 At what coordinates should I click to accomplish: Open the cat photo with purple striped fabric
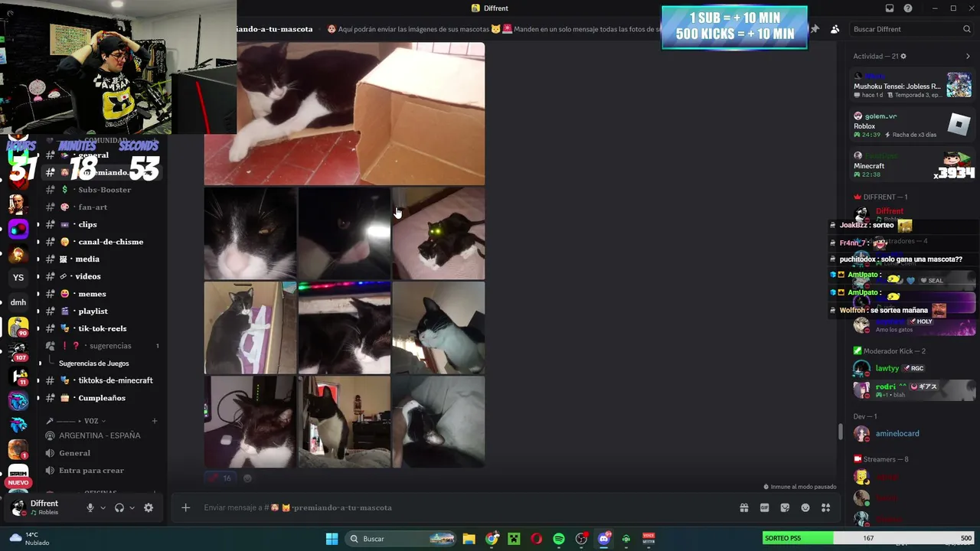[x=250, y=328]
